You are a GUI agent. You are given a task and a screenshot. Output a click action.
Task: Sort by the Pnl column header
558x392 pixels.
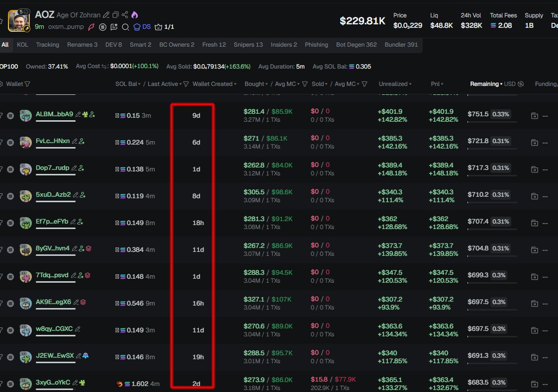pos(437,84)
